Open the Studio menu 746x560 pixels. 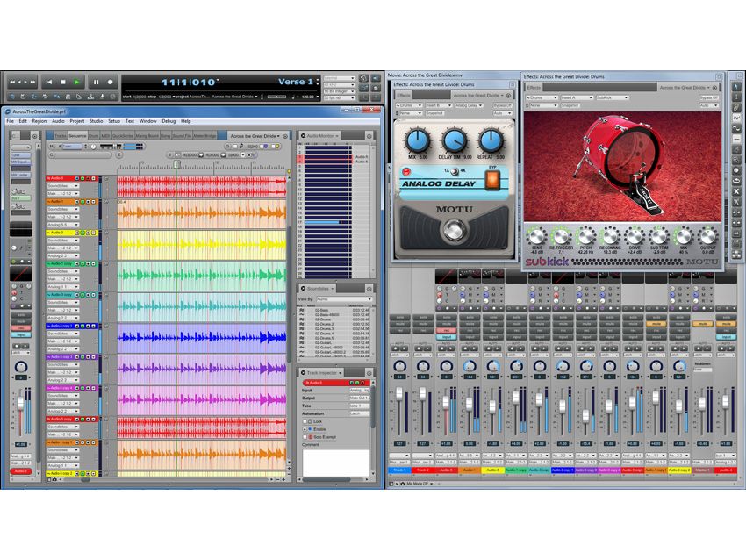97,121
